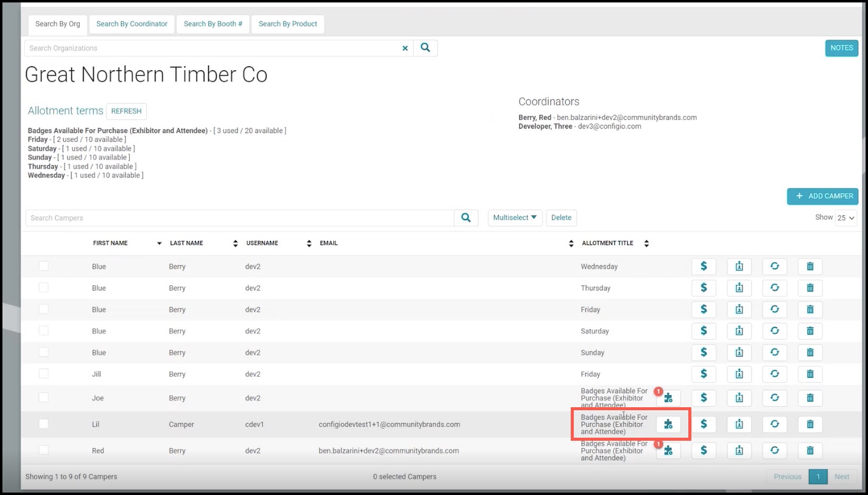Click into the Search Campers field
The width and height of the screenshot is (868, 495).
(x=240, y=218)
